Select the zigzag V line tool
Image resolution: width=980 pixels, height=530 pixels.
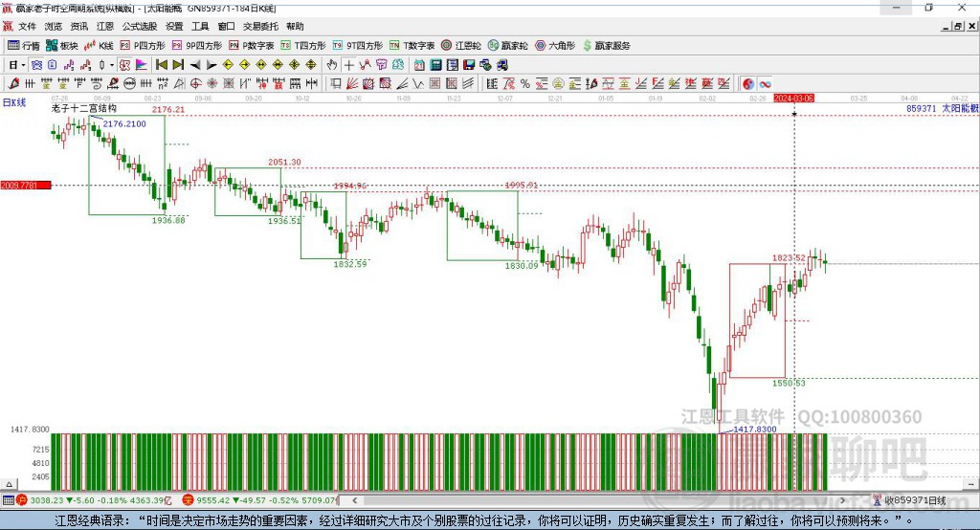pyautogui.click(x=417, y=84)
